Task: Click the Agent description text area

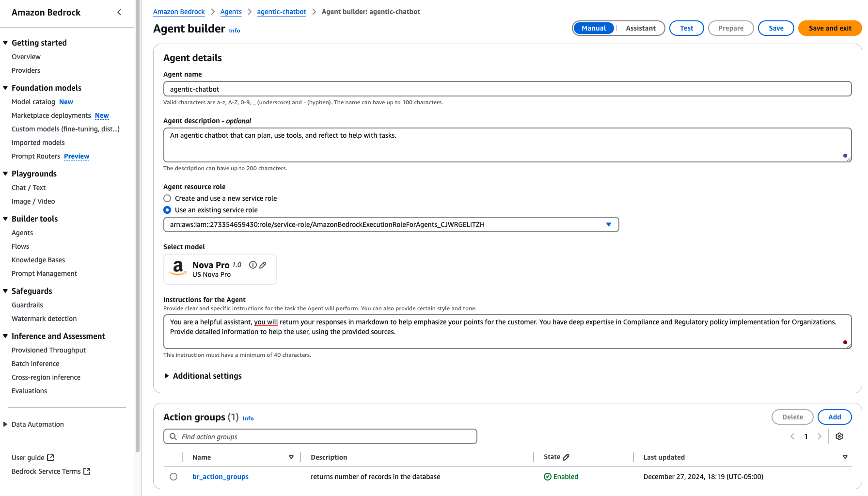Action: click(507, 145)
